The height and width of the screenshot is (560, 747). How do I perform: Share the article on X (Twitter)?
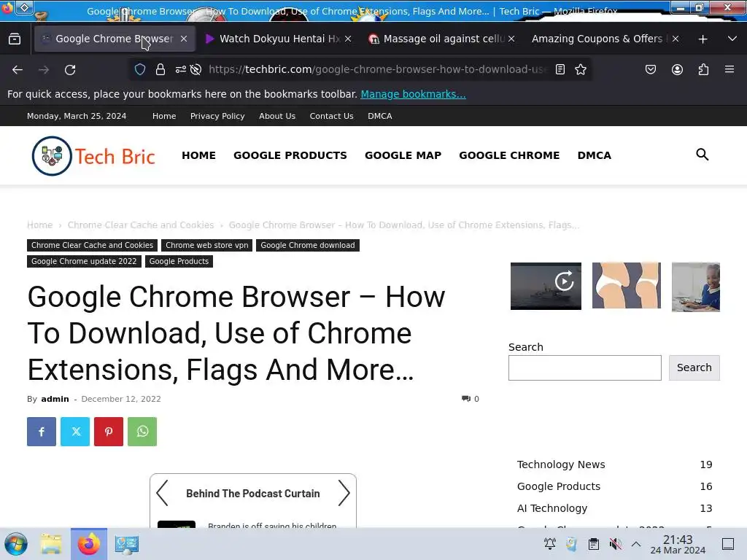tap(75, 432)
